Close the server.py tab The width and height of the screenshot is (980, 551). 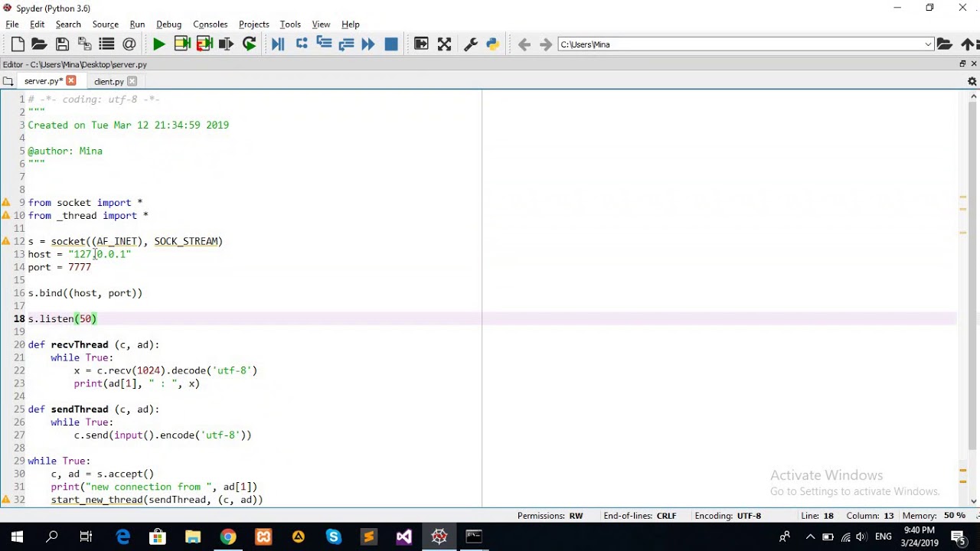(71, 81)
